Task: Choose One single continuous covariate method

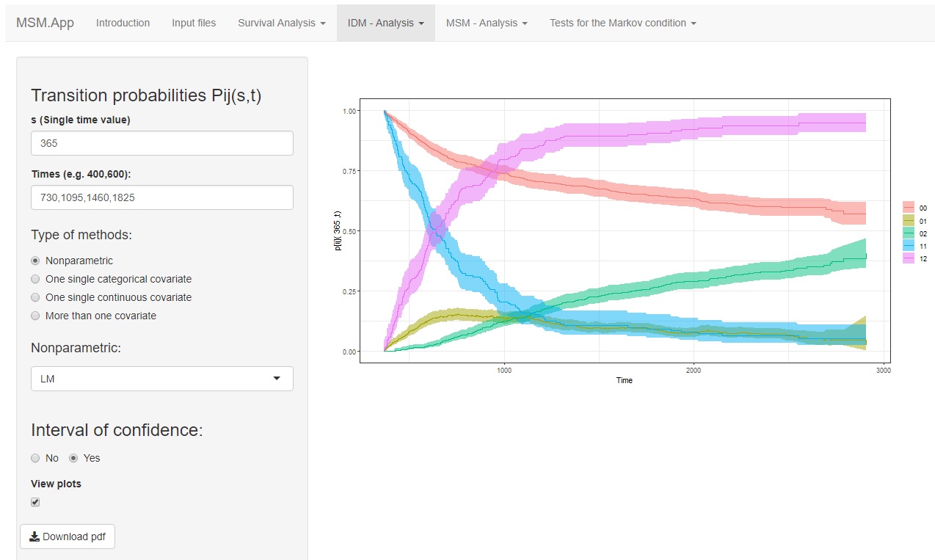Action: (x=35, y=297)
